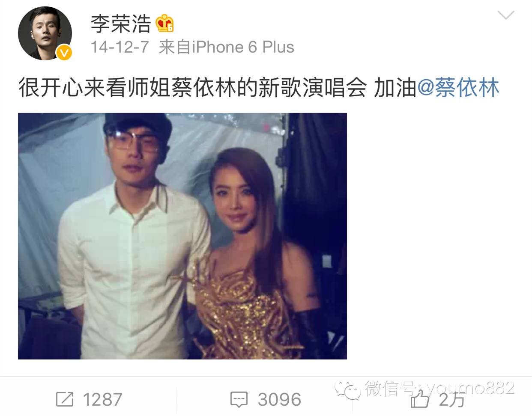
Task: Open the poster's round profile avatar
Action: click(45, 33)
